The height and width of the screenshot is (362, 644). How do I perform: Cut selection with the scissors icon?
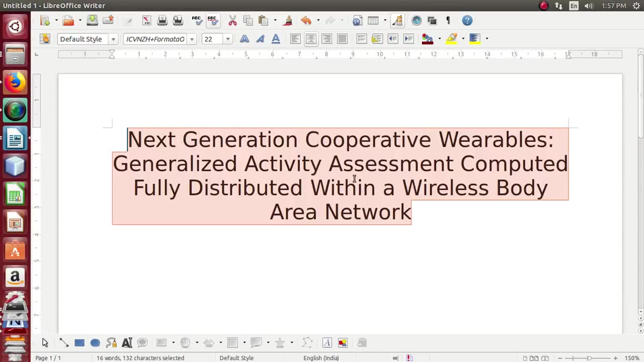(232, 21)
